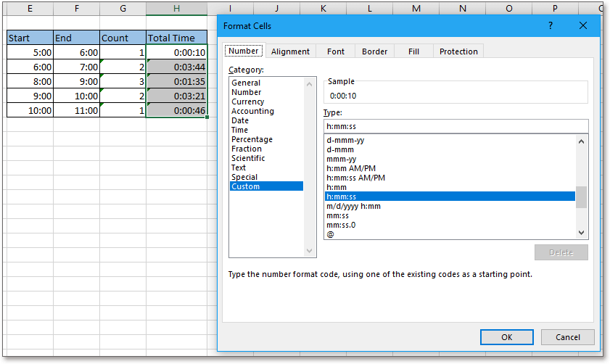This screenshot has width=610, height=364.
Task: Open the Protection tab
Action: (x=458, y=51)
